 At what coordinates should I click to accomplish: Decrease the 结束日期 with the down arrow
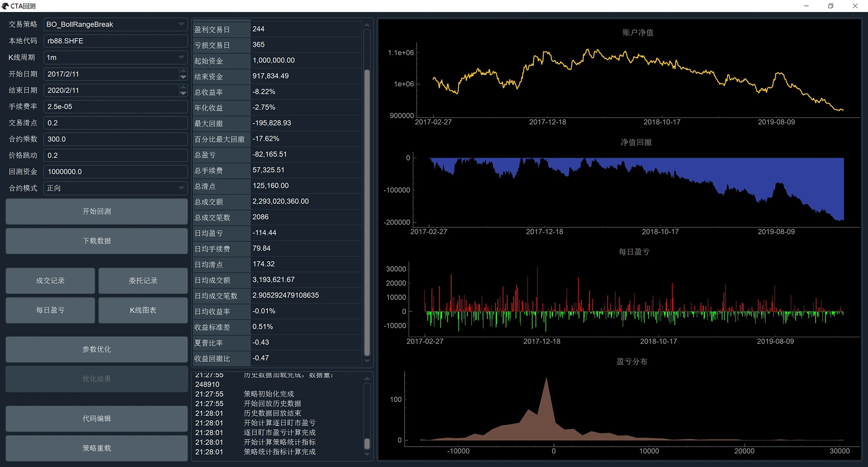coord(183,94)
